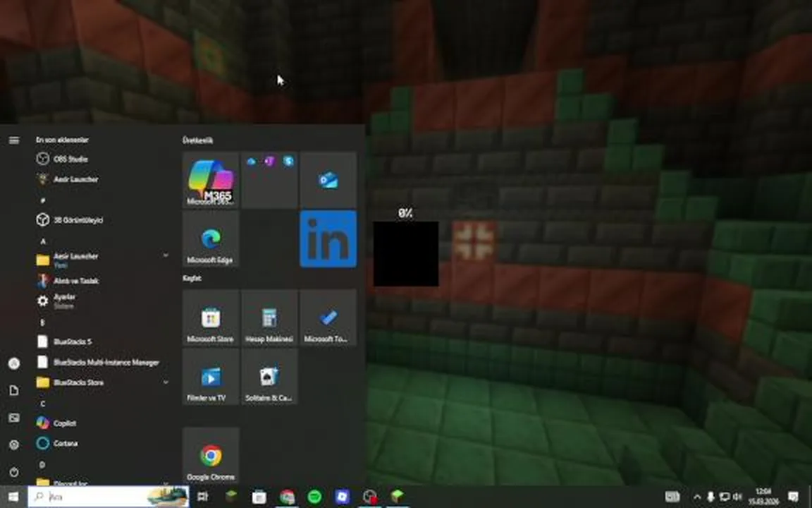The width and height of the screenshot is (812, 508).
Task: Open the Microsoft 365 tile
Action: (x=211, y=180)
